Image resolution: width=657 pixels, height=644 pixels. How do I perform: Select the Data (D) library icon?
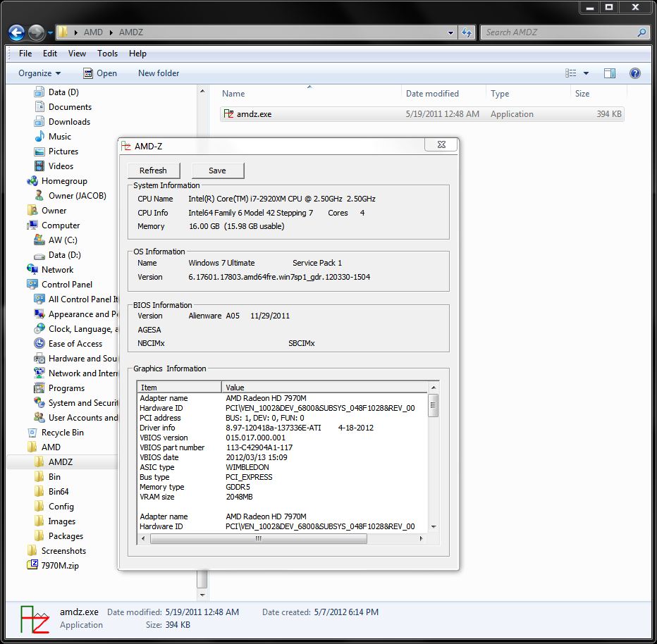click(39, 92)
